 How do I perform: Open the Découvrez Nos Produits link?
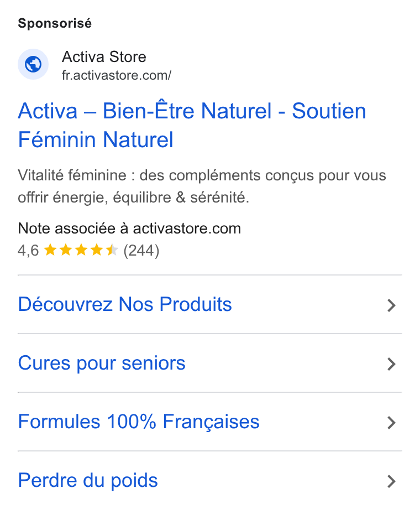125,304
